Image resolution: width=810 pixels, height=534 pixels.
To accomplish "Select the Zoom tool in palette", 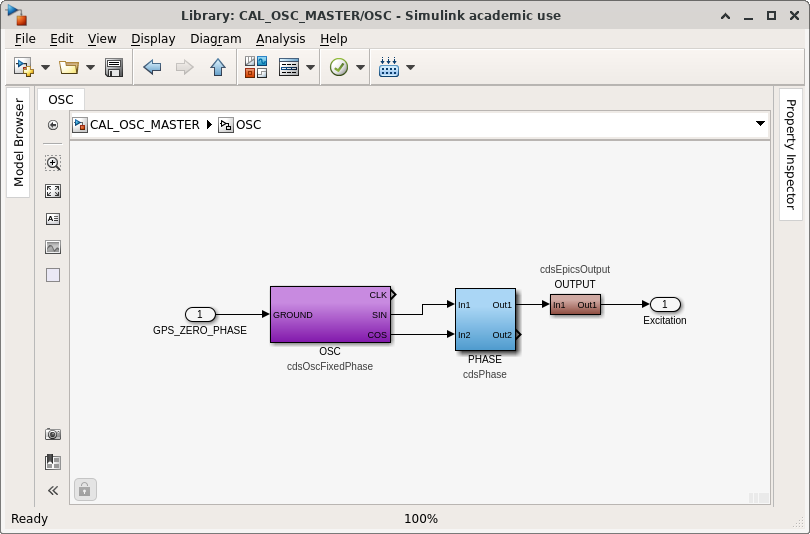I will [53, 163].
